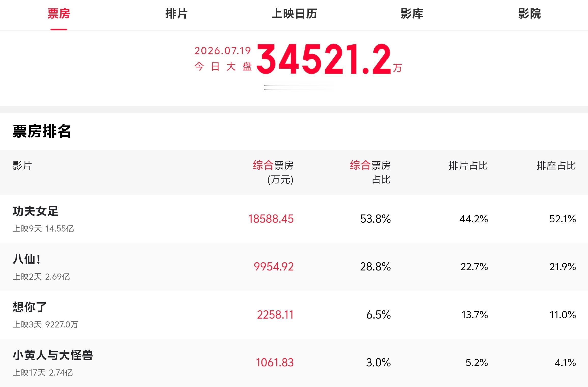Viewport: 588px width, 387px height.
Task: Click the total box office 34521.2
Action: 324,59
